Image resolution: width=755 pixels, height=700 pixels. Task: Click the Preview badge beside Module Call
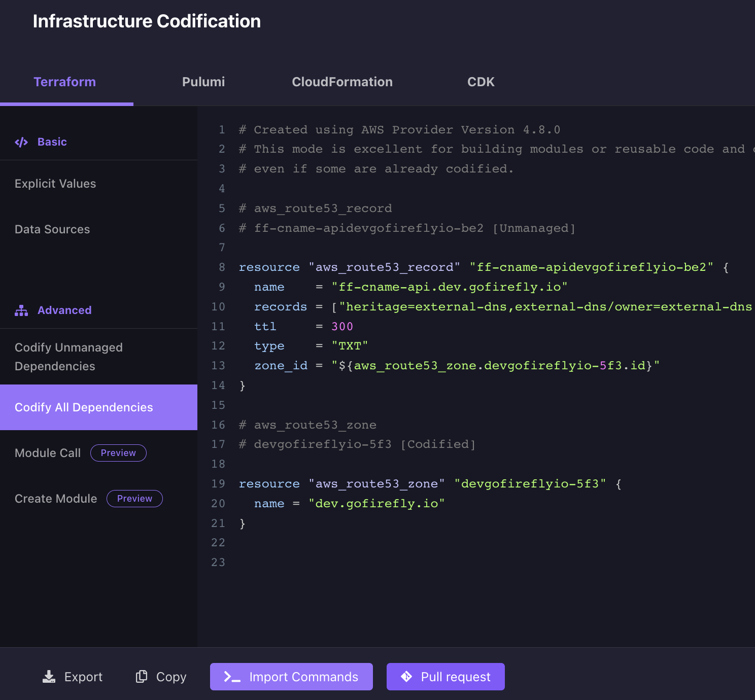pos(118,453)
